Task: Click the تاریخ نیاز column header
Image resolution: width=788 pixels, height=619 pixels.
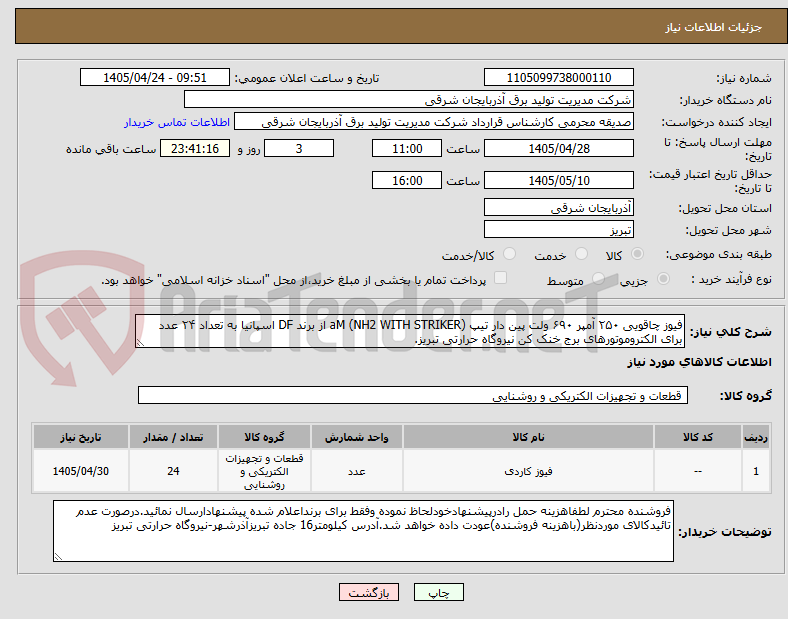Action: pos(81,437)
